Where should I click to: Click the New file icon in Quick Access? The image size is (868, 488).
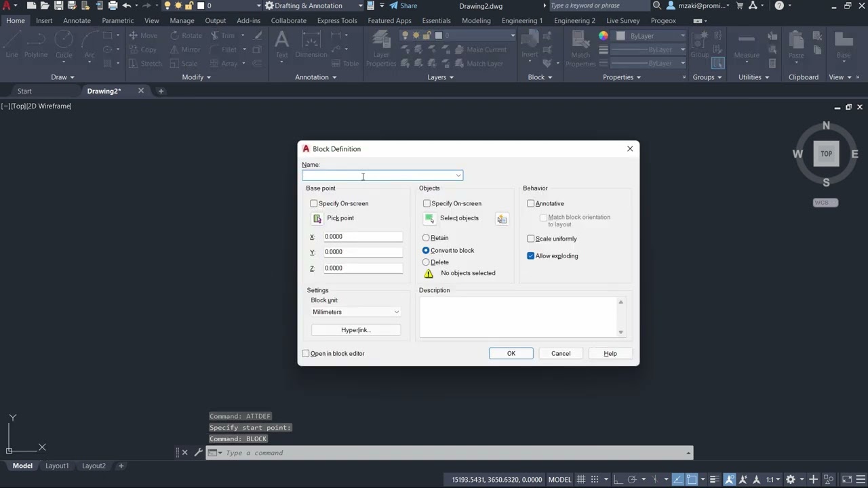coord(31,5)
